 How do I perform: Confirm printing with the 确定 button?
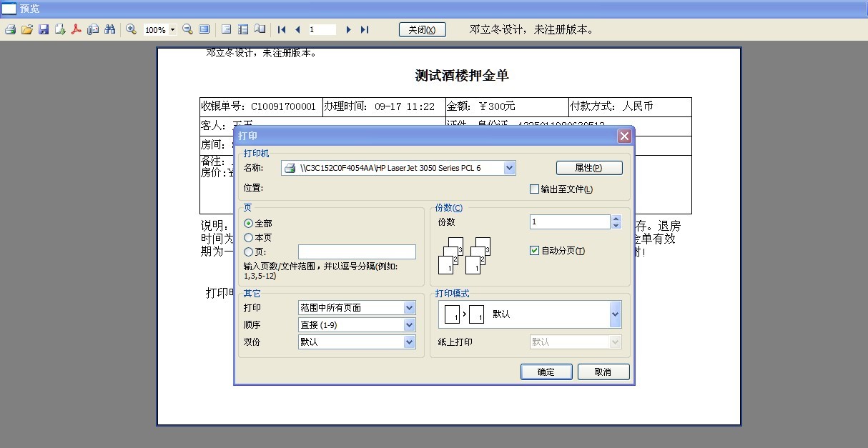point(546,372)
